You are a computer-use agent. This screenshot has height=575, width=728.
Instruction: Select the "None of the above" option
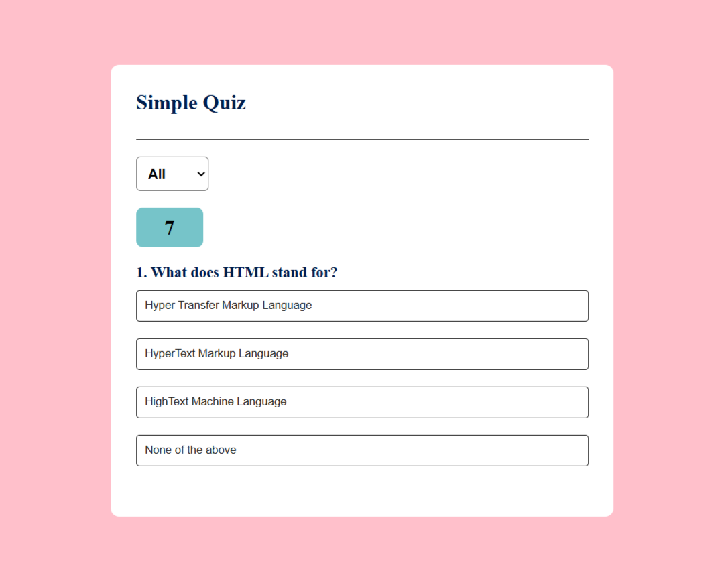[x=362, y=450]
